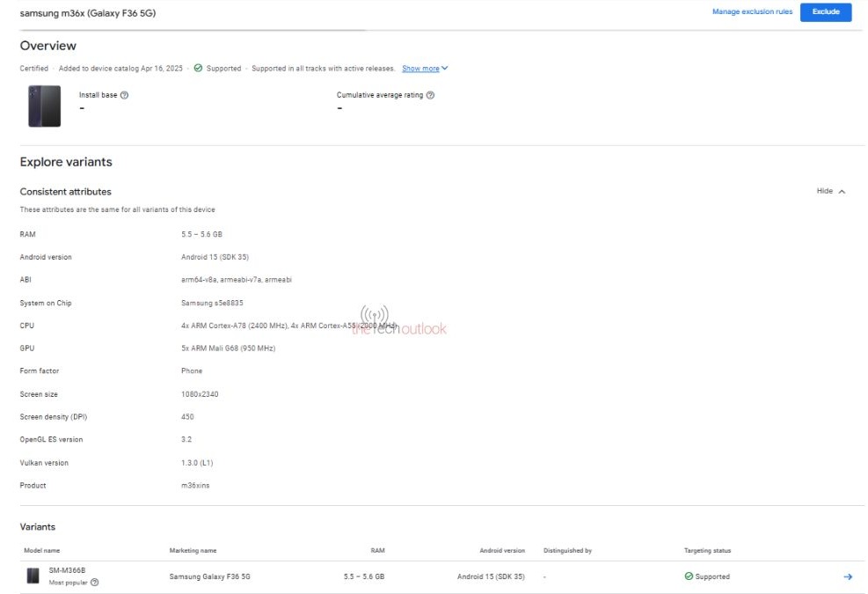
Task: Click the Install base help icon
Action: click(x=125, y=95)
